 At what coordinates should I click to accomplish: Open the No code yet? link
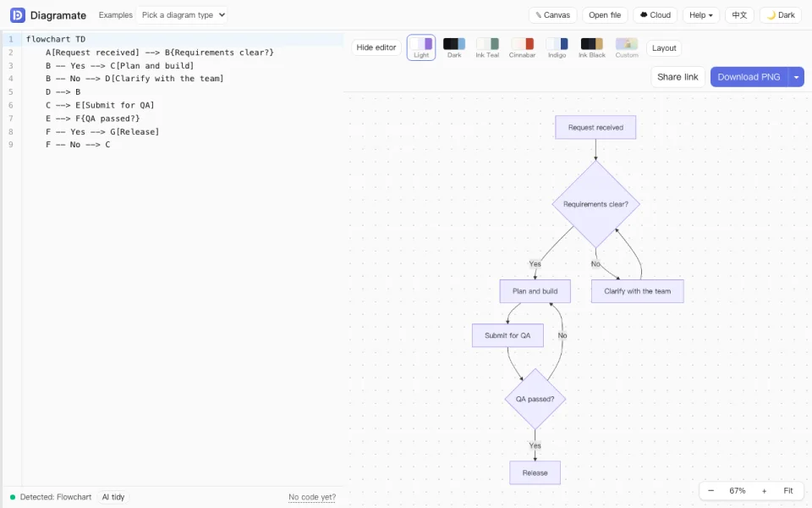[x=312, y=497]
